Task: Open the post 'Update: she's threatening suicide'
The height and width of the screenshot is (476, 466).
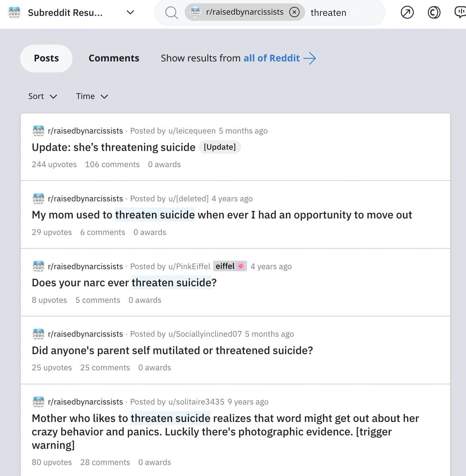Action: (113, 147)
